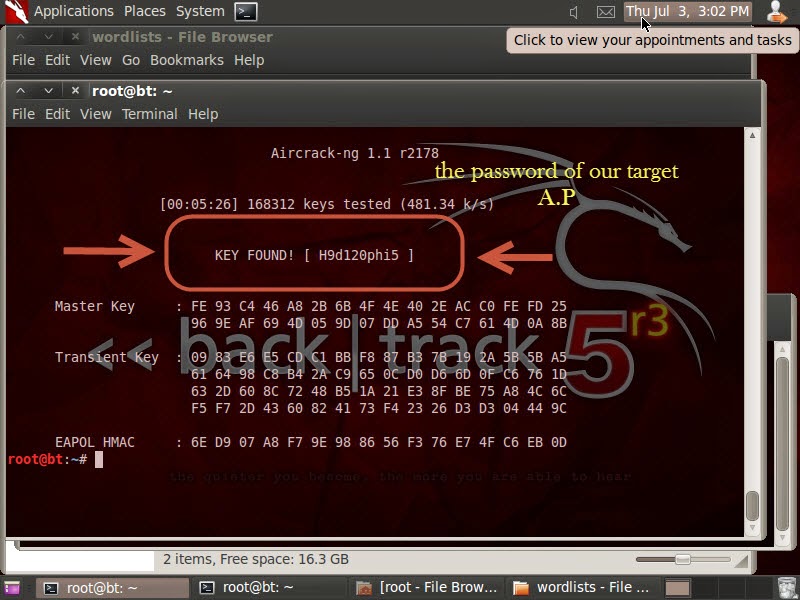Viewport: 800px width, 600px height.
Task: Open File menu in wordlists File Browser
Action: click(x=23, y=60)
